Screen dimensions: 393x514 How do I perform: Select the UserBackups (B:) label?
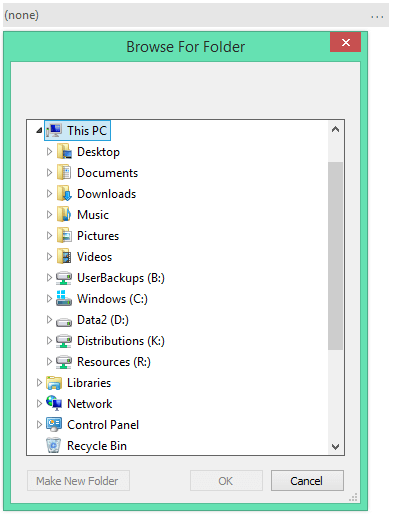[x=121, y=278]
